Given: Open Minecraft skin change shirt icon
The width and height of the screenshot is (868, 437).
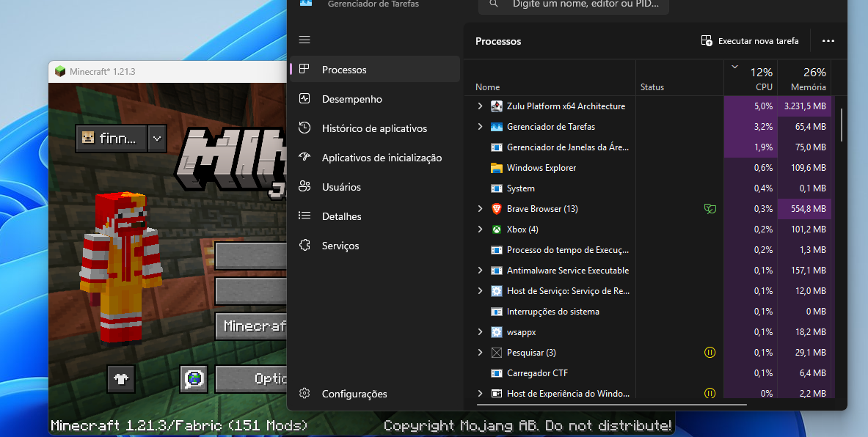Looking at the screenshot, I should tap(121, 379).
